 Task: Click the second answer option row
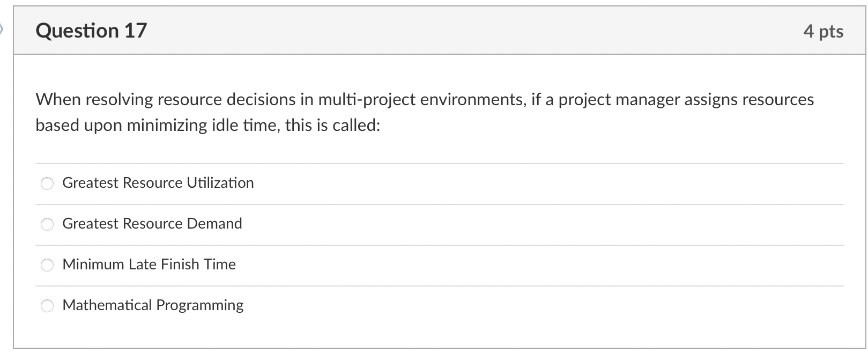coord(268,224)
